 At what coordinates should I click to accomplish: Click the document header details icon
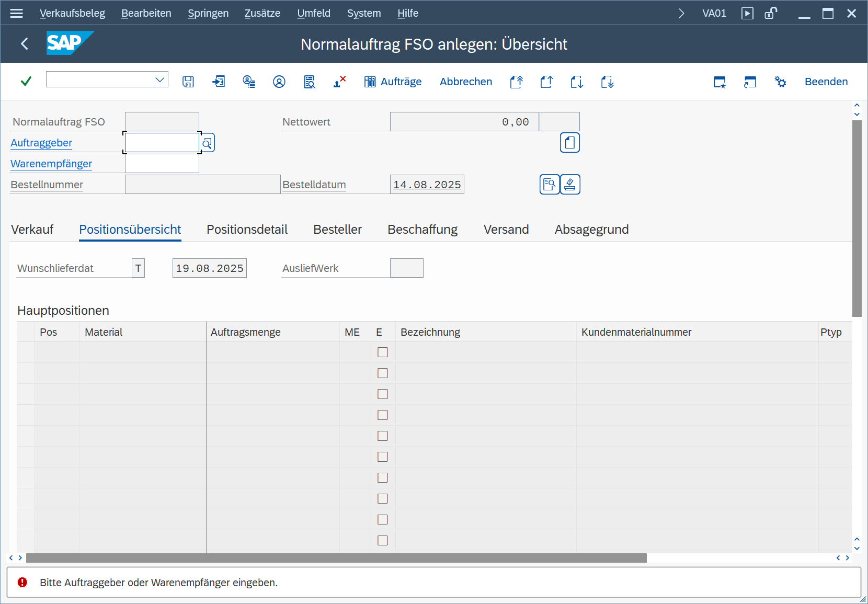click(569, 143)
